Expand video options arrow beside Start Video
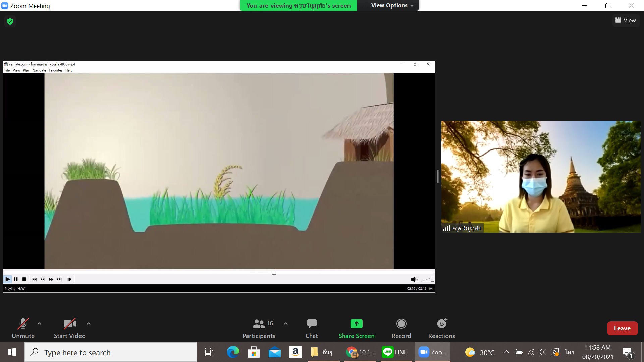Viewport: 644px width, 362px height. [x=89, y=324]
